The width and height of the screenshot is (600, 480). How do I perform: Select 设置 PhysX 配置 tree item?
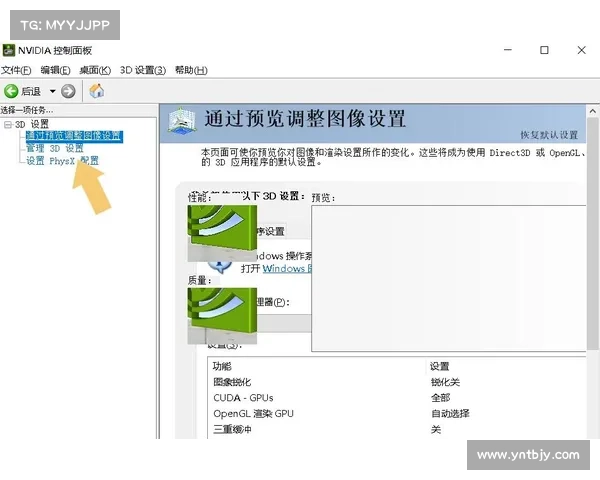tap(62, 160)
